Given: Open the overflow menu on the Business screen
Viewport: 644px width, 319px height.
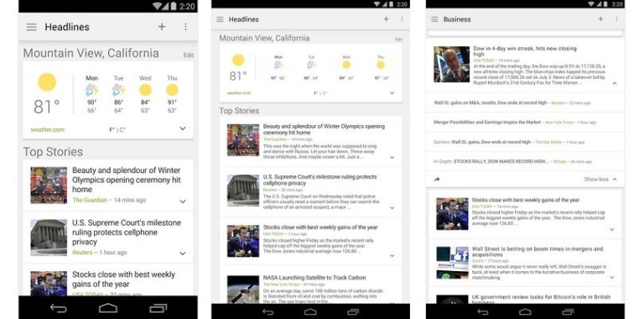Looking at the screenshot, I should point(616,19).
